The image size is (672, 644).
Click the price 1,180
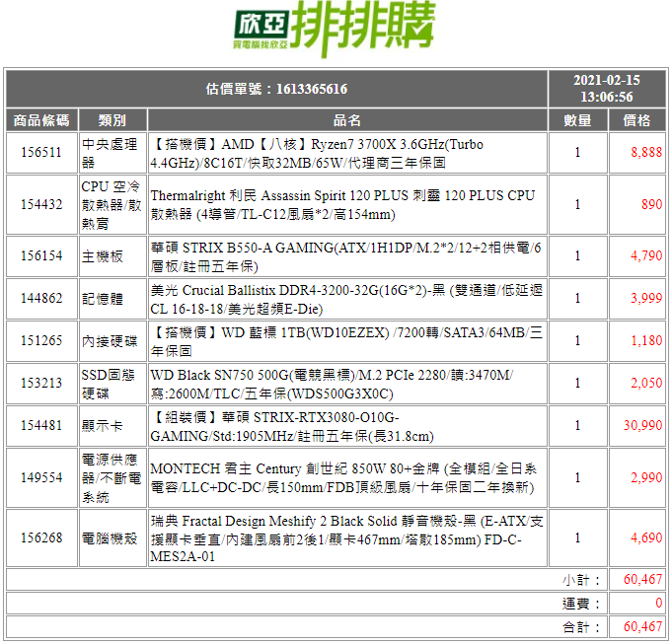pos(646,340)
